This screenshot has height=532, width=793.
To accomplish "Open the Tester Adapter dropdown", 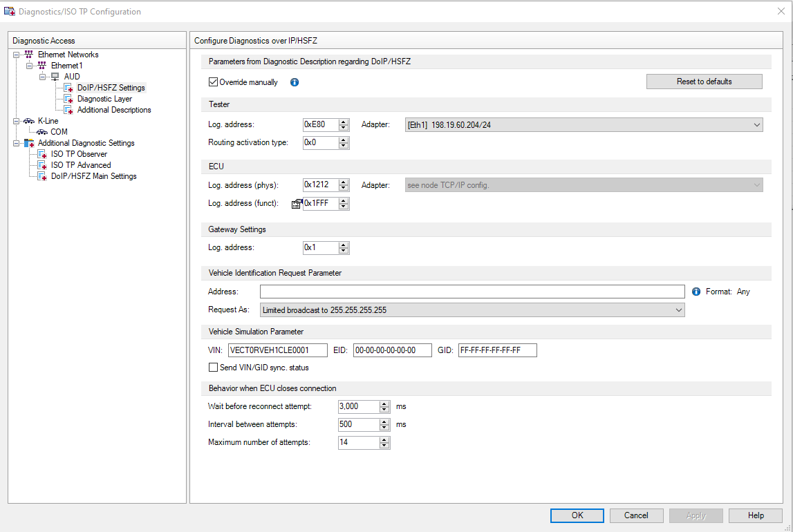I will point(756,124).
